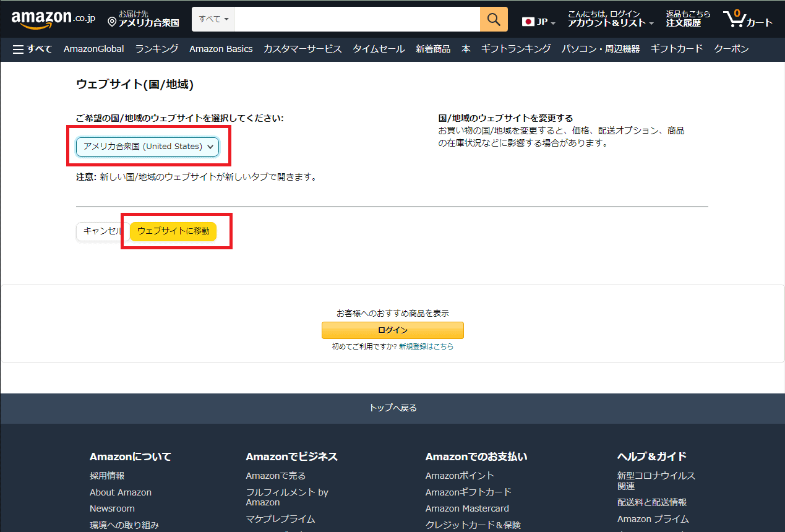Screen dimensions: 785x532
Task: Open クレジットカード&保険 footer link
Action: 473,525
